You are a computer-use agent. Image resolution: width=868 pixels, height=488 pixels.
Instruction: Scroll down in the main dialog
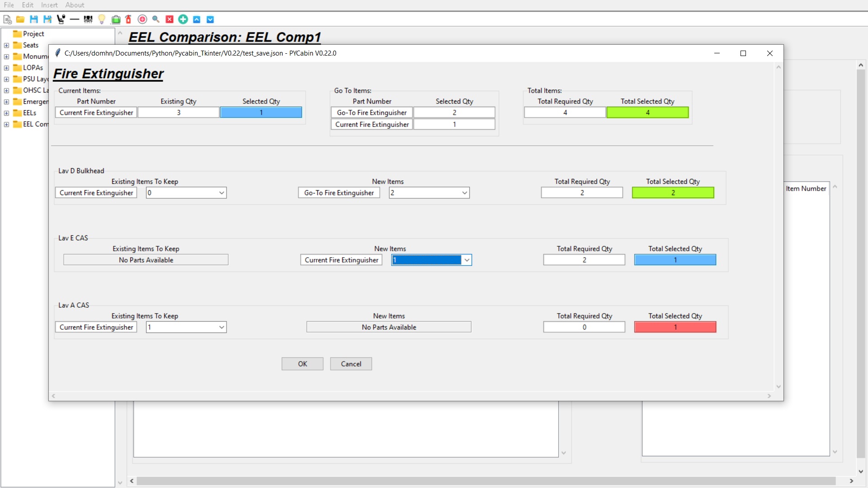click(x=778, y=388)
